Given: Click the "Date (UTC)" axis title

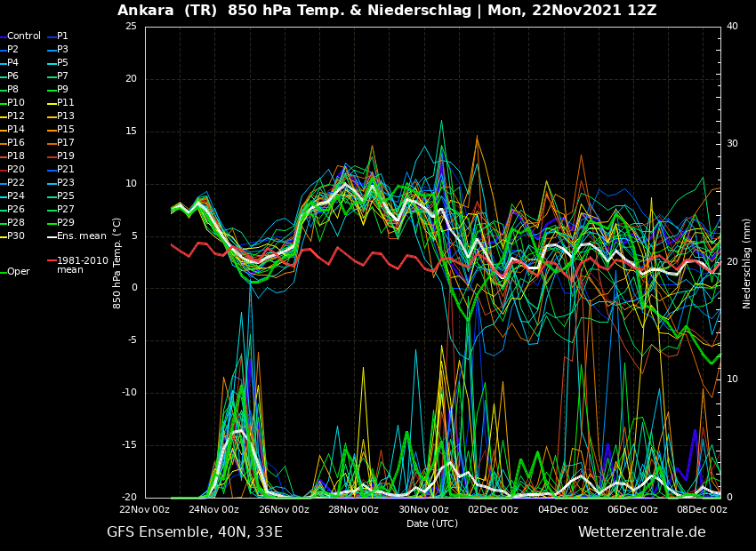Looking at the screenshot, I should [x=432, y=523].
